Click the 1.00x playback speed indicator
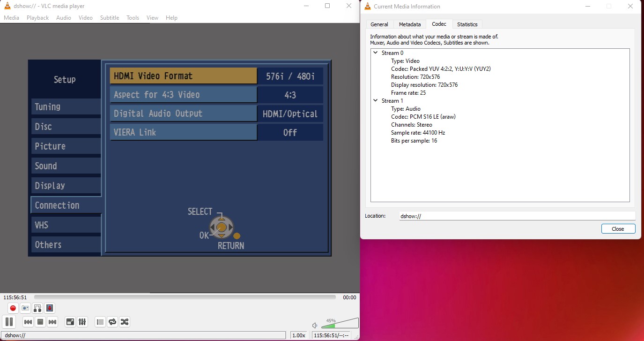The width and height of the screenshot is (644, 341). click(299, 335)
